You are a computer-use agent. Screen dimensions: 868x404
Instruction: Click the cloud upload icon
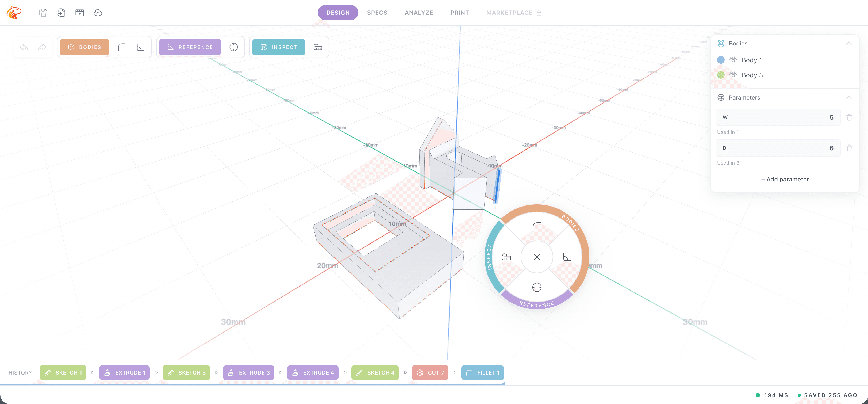click(x=98, y=13)
